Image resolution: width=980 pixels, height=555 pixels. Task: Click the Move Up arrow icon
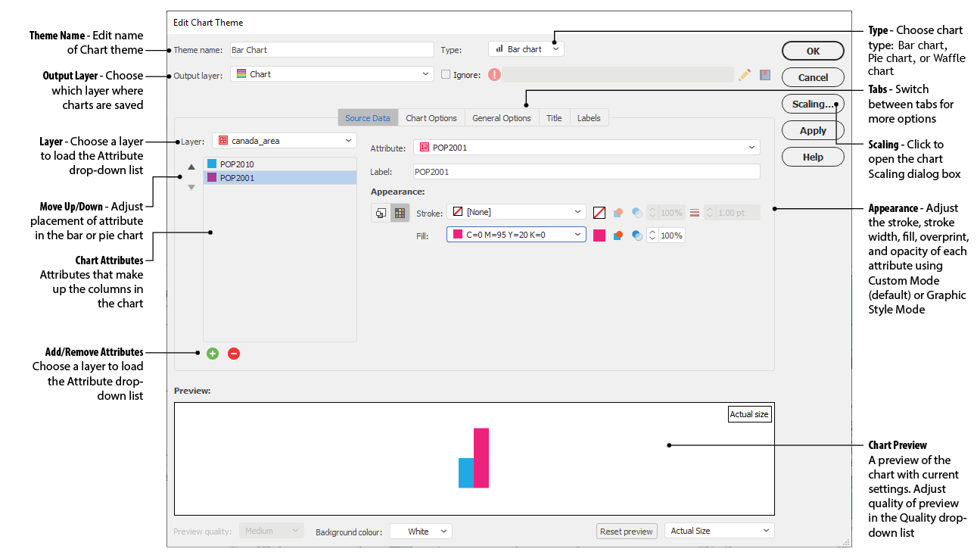pos(191,167)
